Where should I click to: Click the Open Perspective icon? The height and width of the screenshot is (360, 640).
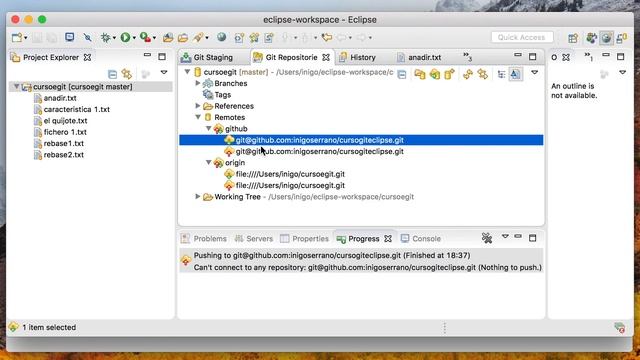coord(573,38)
